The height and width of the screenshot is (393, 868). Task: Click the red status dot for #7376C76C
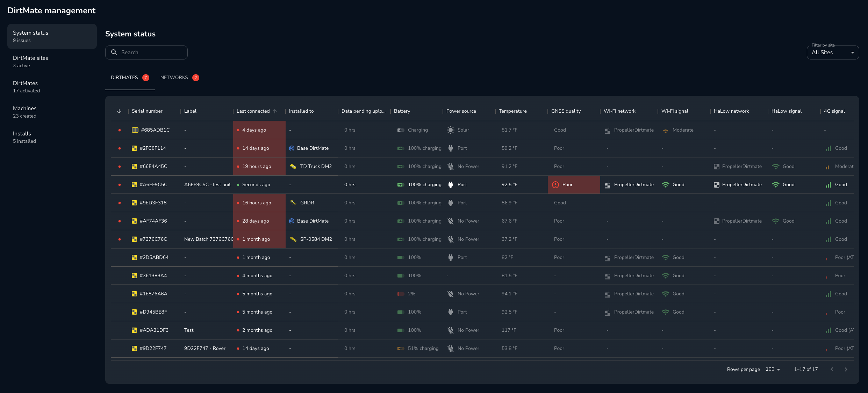point(120,239)
